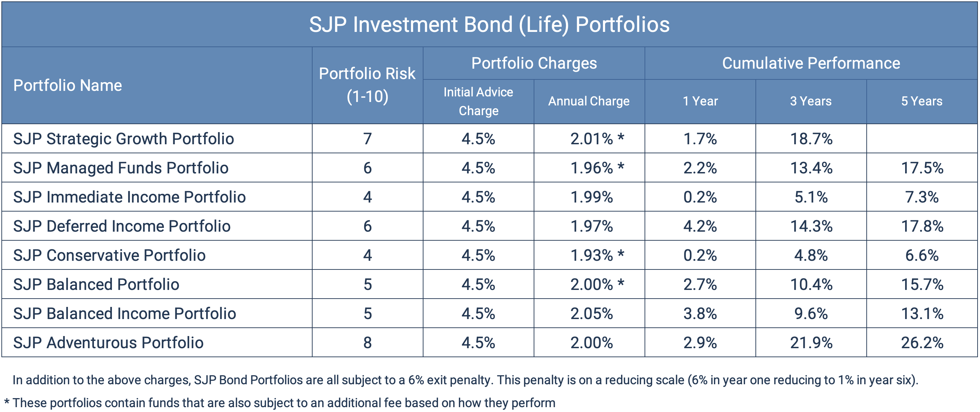Select the SJP Balanced Income Portfolio name

[124, 314]
